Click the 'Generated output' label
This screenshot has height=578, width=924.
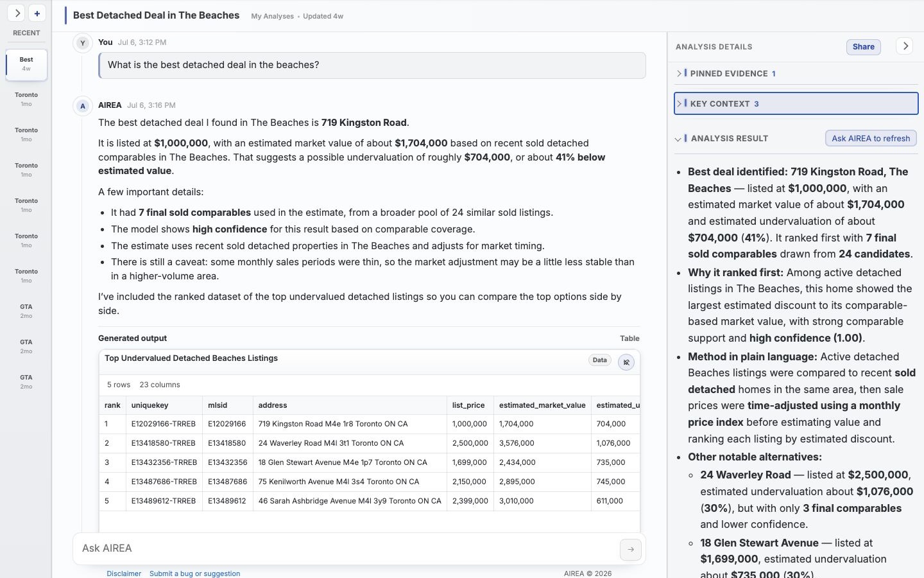132,338
